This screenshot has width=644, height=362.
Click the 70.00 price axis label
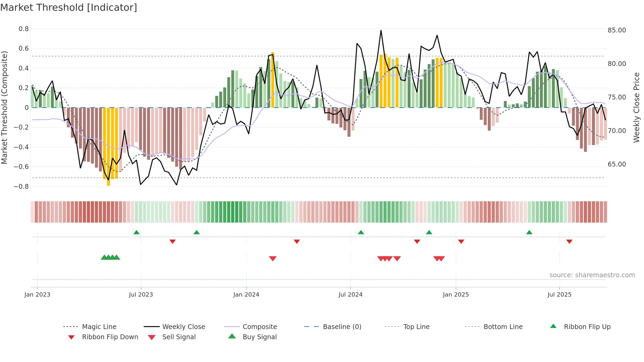pos(617,131)
